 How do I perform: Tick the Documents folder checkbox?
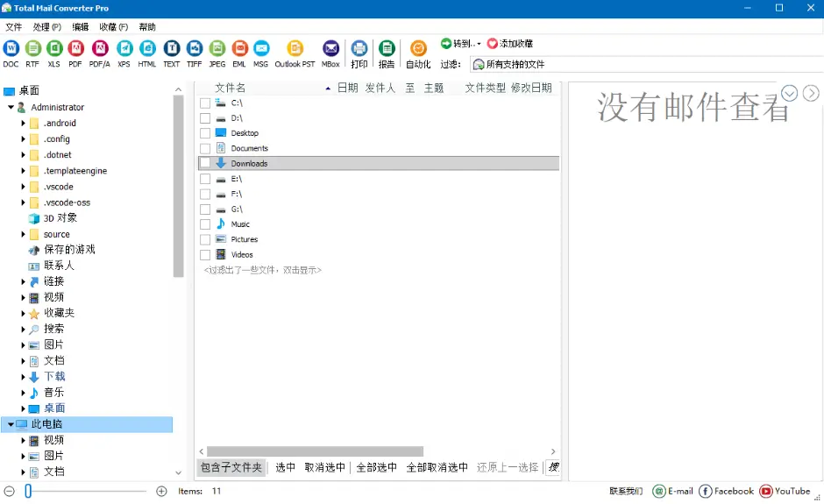tap(205, 149)
